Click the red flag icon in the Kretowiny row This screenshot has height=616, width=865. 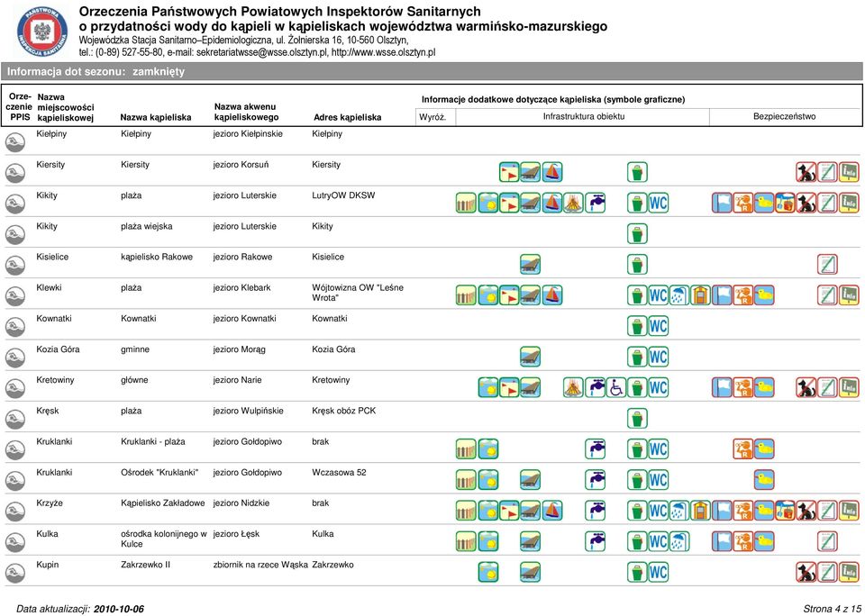[509, 387]
